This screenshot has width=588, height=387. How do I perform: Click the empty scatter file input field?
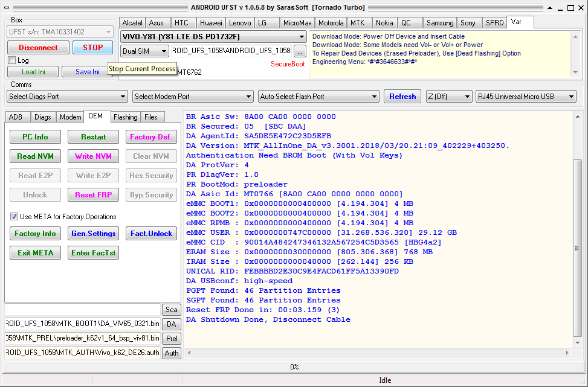[83, 310]
